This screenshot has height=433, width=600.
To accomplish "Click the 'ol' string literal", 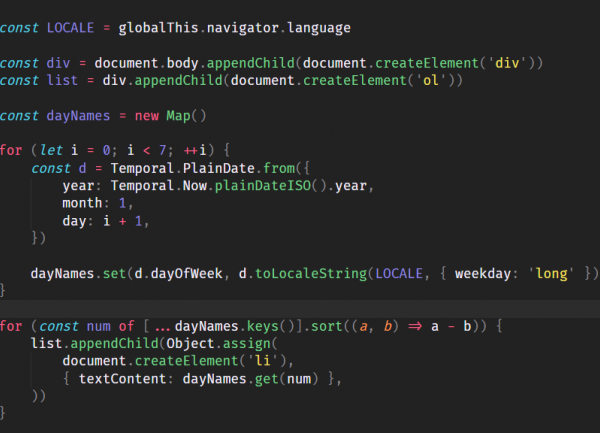I will [x=431, y=80].
